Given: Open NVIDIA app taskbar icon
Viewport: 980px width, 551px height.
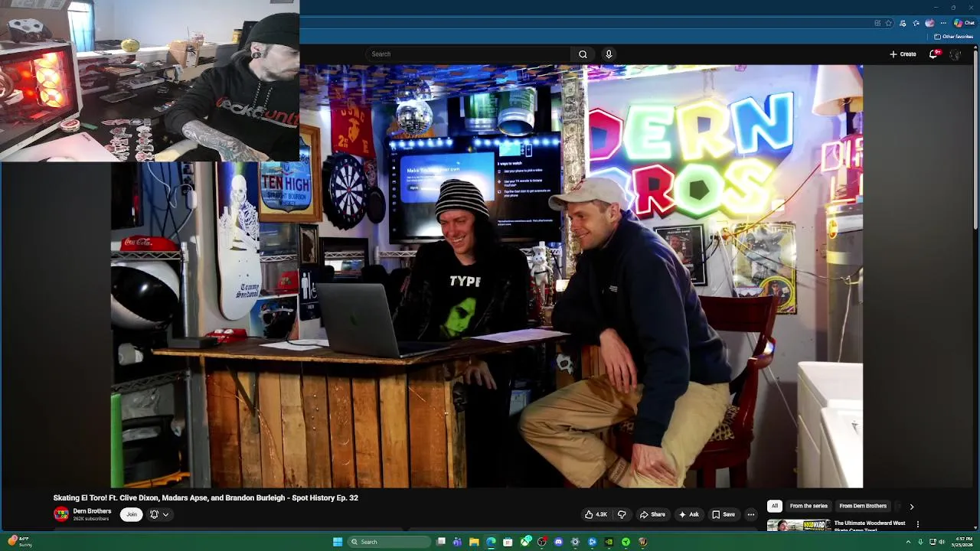Looking at the screenshot, I should click(609, 542).
